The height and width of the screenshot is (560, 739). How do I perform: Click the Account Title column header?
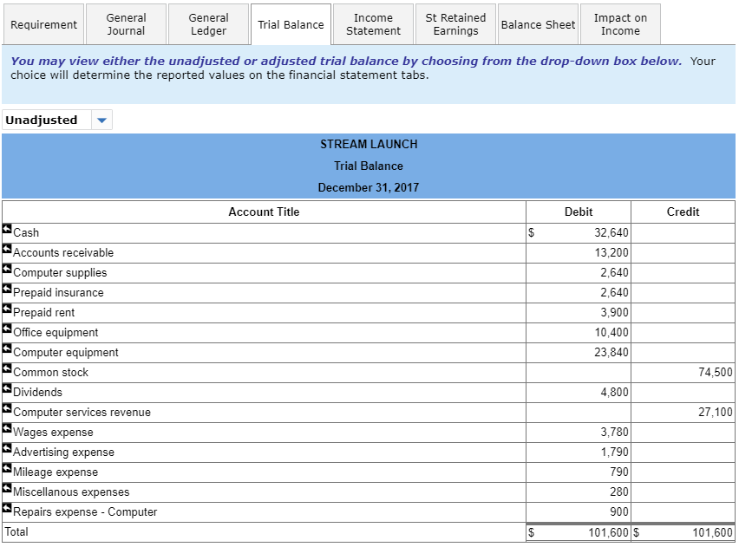click(x=264, y=212)
